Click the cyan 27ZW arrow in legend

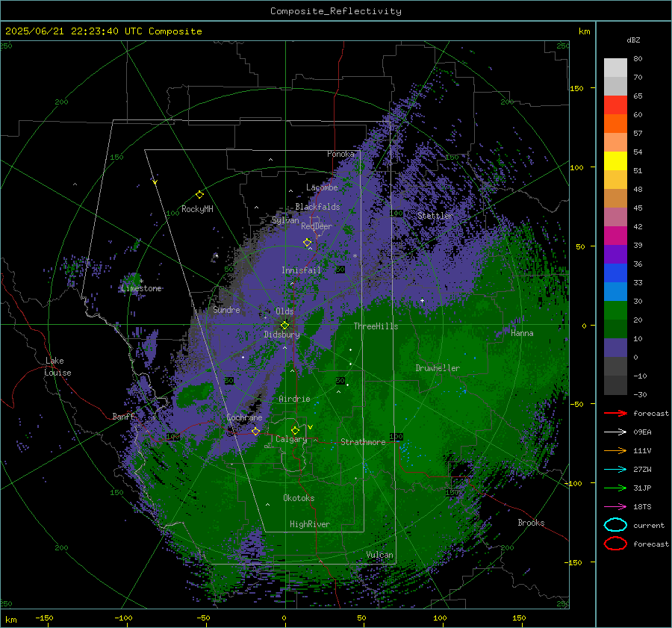[x=615, y=470]
